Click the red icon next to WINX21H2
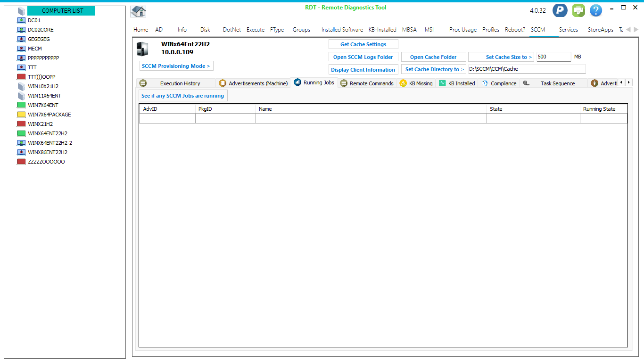 21,124
